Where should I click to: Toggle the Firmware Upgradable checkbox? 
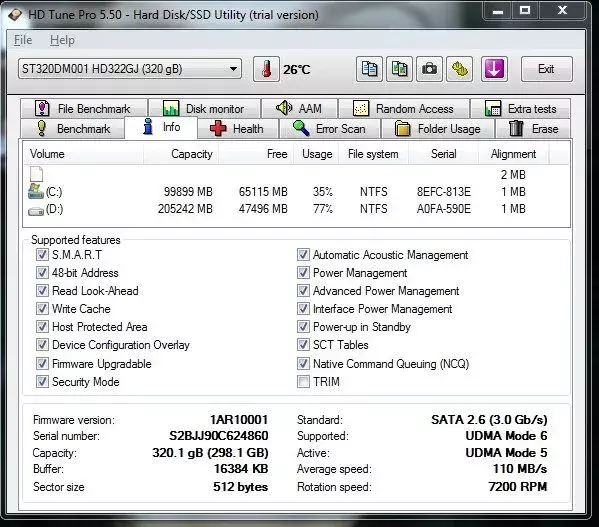(x=42, y=364)
